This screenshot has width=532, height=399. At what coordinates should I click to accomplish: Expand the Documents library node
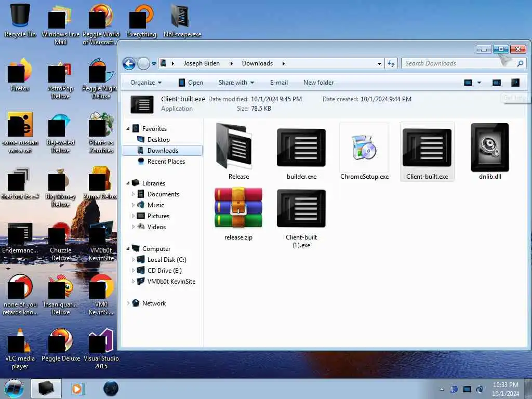point(133,194)
